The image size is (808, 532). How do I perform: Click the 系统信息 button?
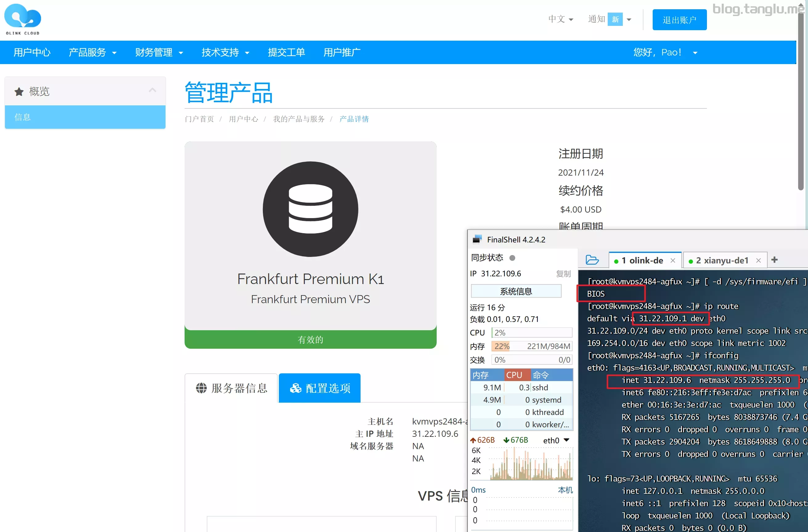[x=516, y=291]
